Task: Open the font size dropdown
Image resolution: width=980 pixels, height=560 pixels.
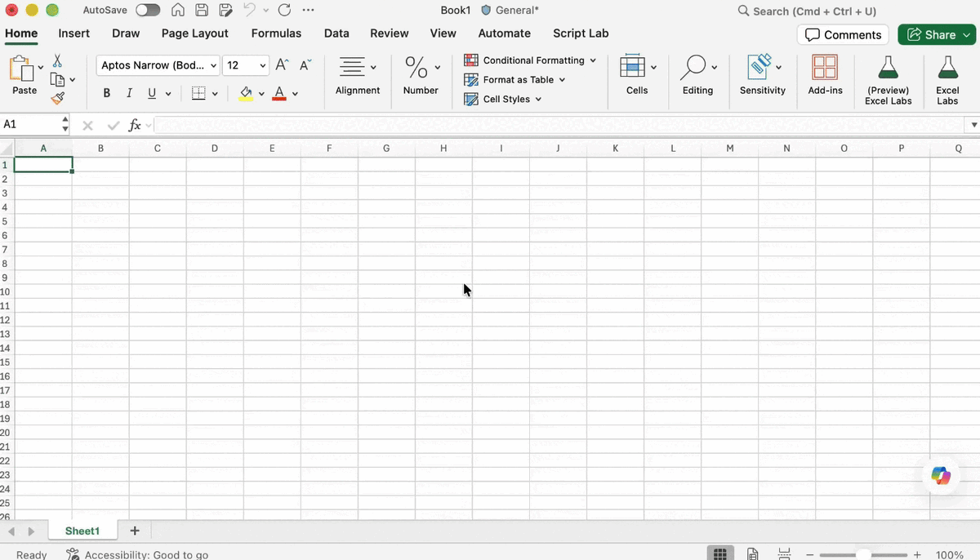Action: click(x=263, y=65)
